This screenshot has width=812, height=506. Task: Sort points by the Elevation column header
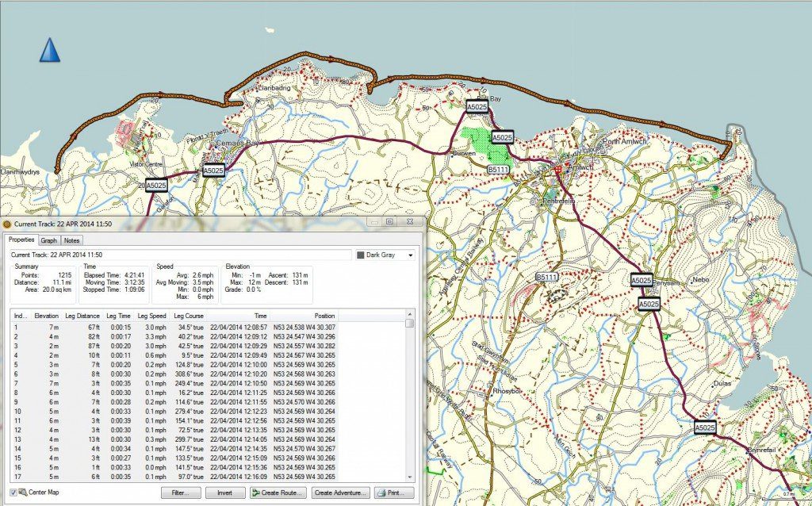click(47, 316)
